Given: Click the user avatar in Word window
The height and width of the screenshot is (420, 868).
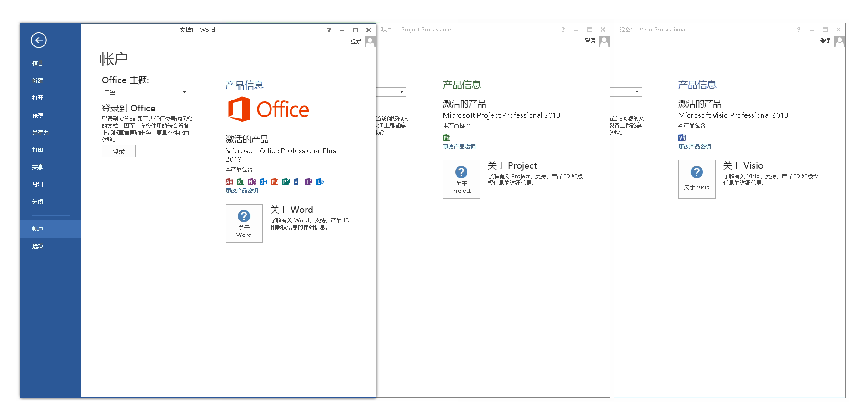Looking at the screenshot, I should (x=370, y=42).
